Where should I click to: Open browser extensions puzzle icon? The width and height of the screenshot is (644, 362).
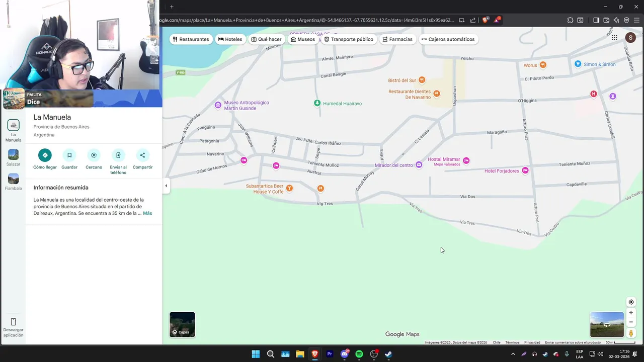[570, 20]
